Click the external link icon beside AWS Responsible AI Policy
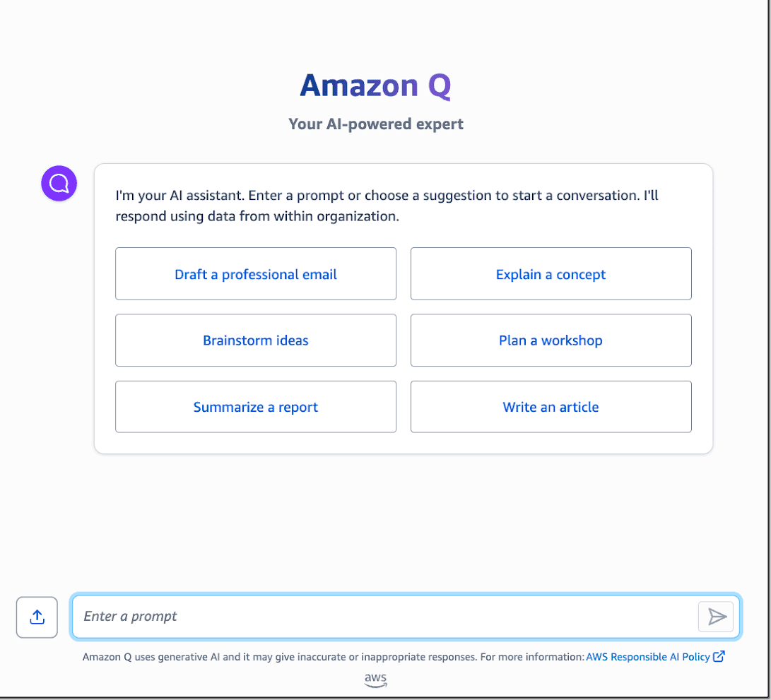This screenshot has width=771, height=700. (719, 656)
